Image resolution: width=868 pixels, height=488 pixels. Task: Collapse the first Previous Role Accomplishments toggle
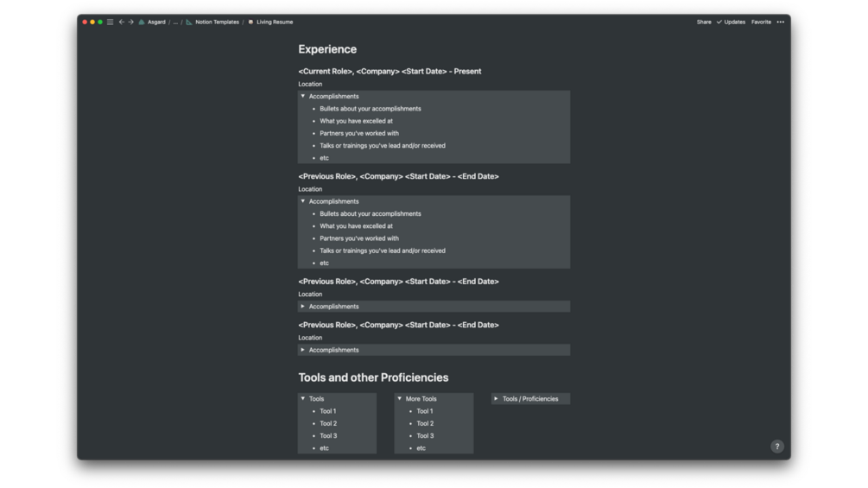point(303,201)
